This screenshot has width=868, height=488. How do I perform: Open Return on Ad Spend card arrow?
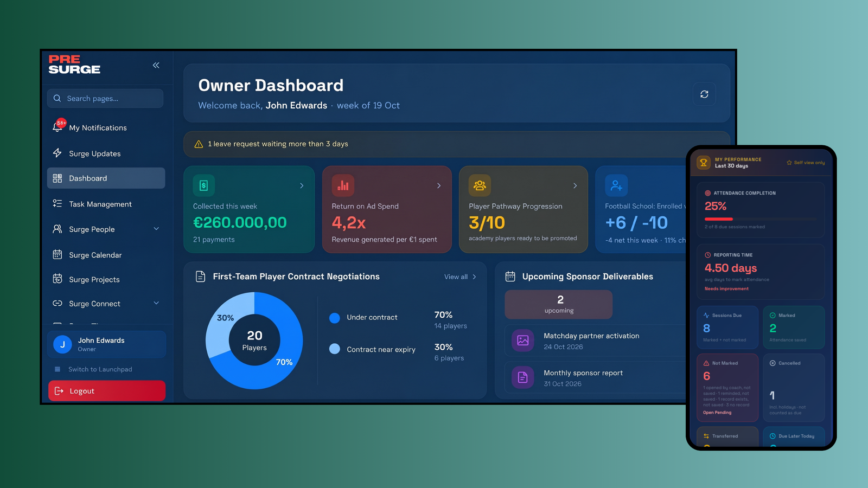click(x=439, y=185)
